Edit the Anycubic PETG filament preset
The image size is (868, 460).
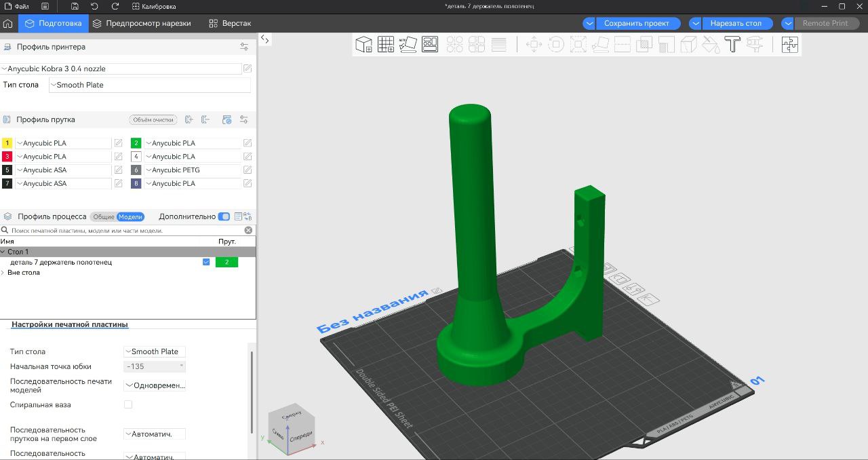coord(248,170)
